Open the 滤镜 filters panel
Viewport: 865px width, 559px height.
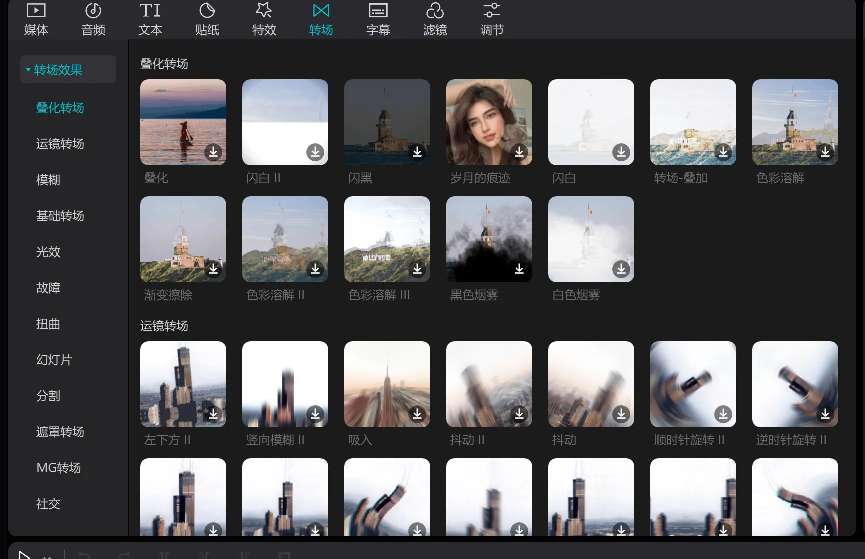(435, 19)
